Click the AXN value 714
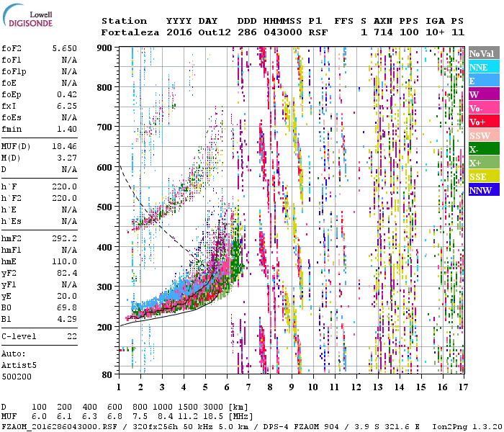Image resolution: width=504 pixels, height=432 pixels. 383,32
